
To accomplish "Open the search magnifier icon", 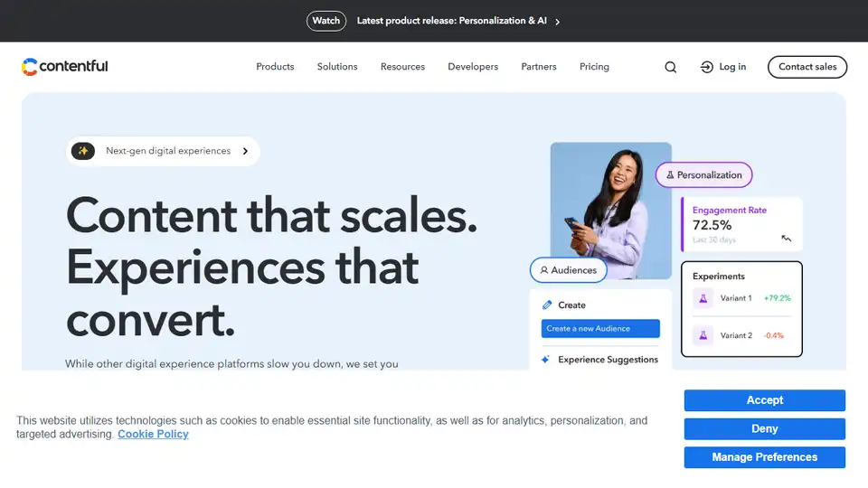I will click(670, 67).
